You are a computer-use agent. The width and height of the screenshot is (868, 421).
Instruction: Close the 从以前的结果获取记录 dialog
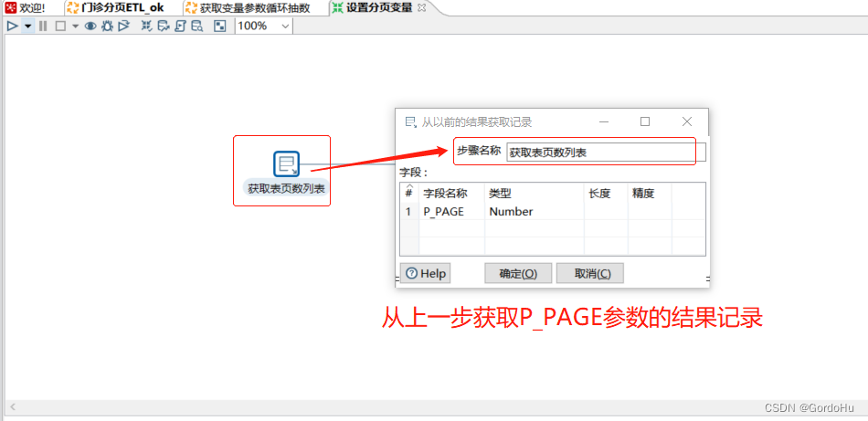687,121
